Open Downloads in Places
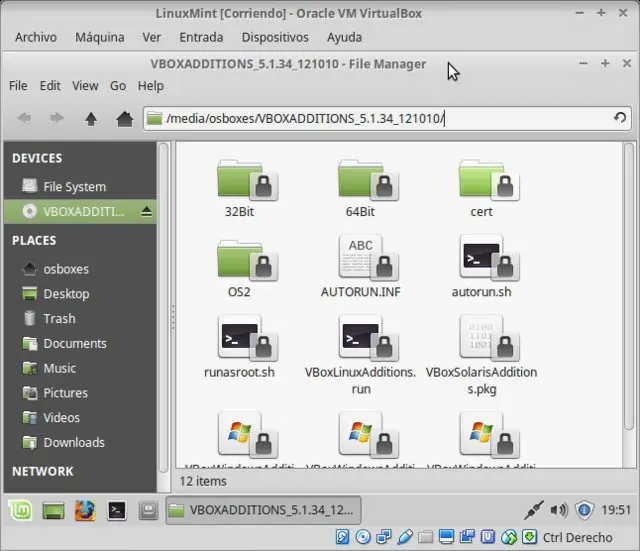This screenshot has height=551, width=640. 80,442
